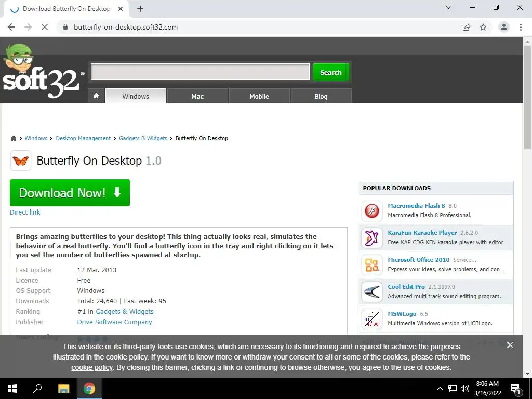532x399 pixels.
Task: Open Windows search from taskbar
Action: [37, 389]
